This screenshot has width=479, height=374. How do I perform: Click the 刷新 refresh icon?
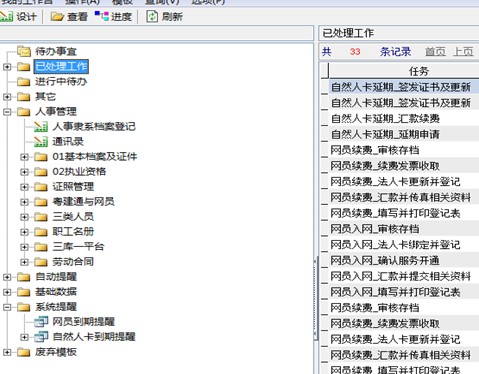152,16
